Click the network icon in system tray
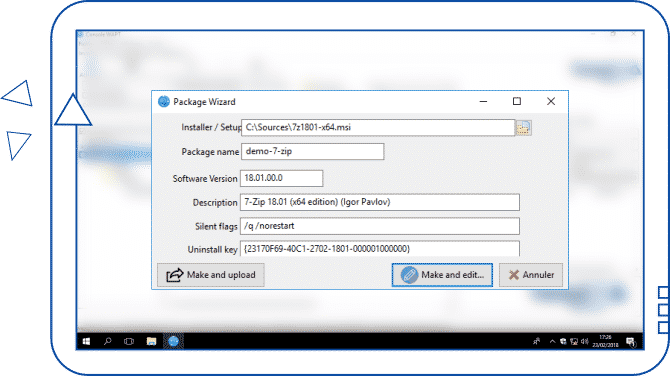 [574, 341]
